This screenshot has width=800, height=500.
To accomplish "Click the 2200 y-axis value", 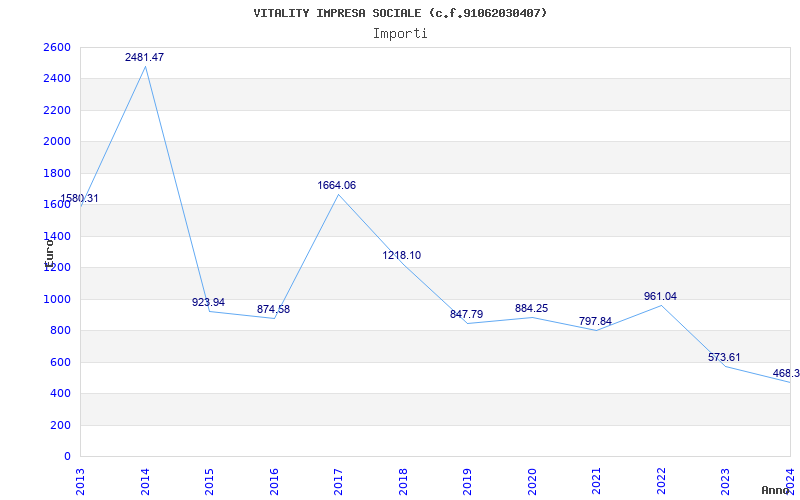I will [58, 110].
